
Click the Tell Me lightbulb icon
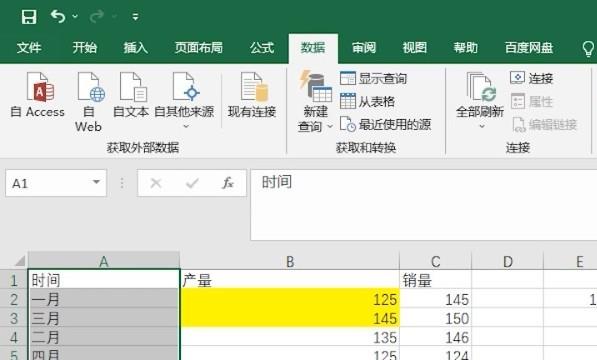coord(588,48)
